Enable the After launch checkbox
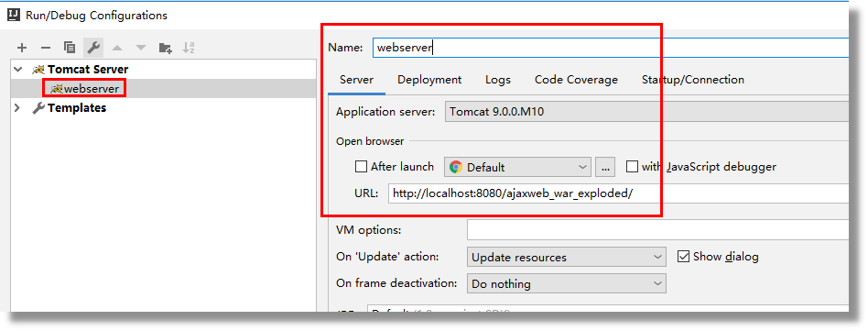Viewport: 868px width, 331px height. 361,166
